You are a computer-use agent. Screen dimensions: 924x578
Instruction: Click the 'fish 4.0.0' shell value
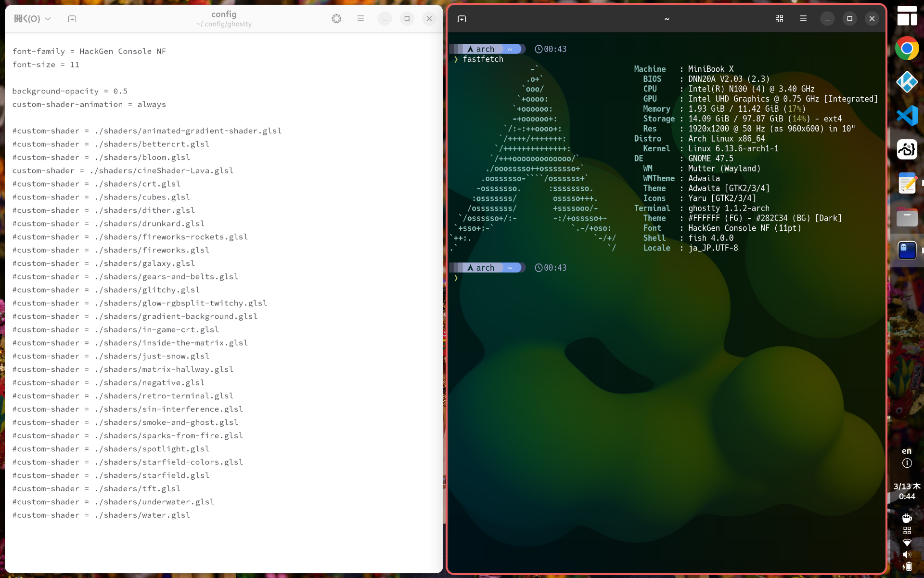pyautogui.click(x=711, y=238)
